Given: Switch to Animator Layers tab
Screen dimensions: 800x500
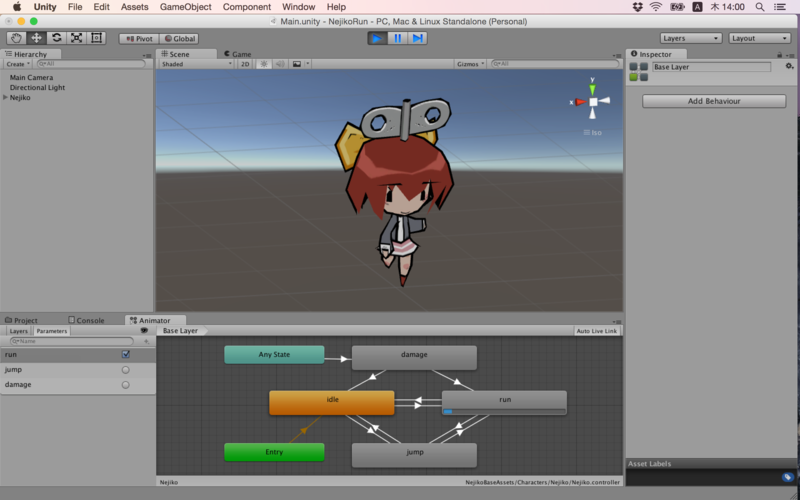Looking at the screenshot, I should (18, 331).
